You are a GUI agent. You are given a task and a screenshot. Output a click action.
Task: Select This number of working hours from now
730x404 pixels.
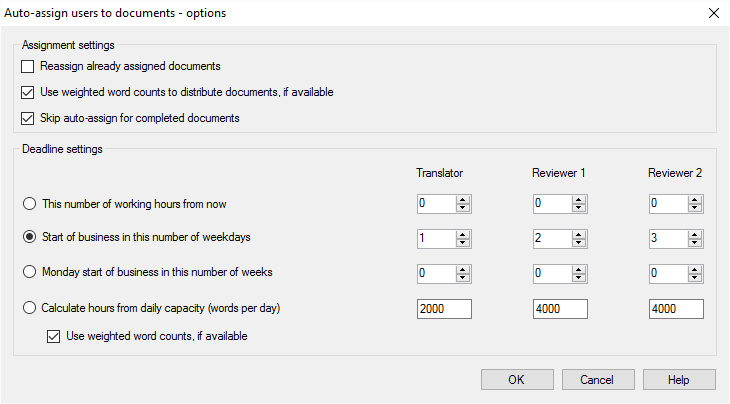(29, 204)
